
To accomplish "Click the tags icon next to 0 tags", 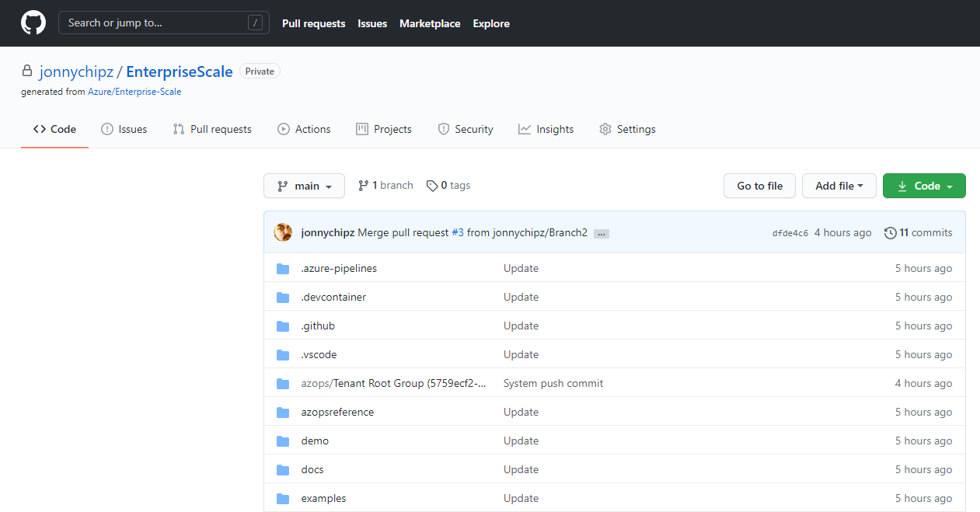I will point(431,186).
